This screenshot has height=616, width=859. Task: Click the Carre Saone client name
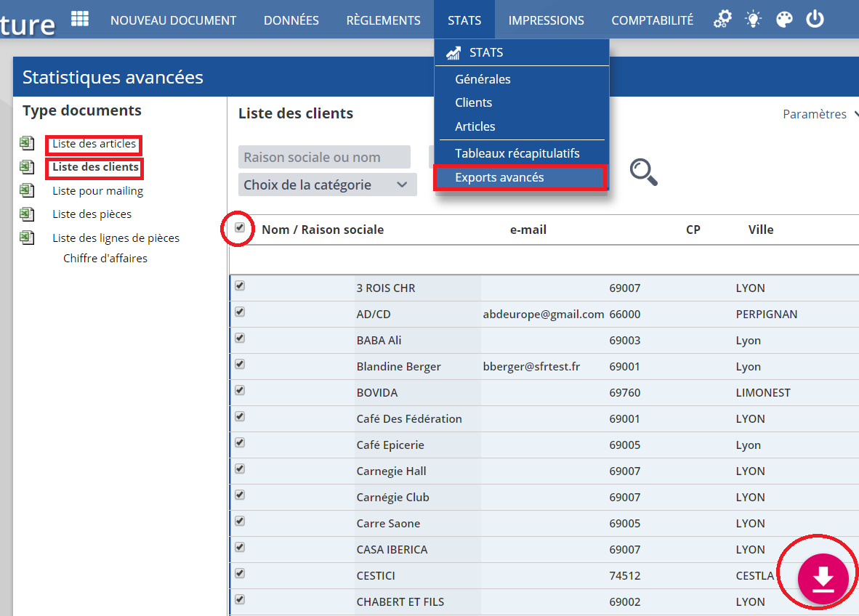coord(388,524)
